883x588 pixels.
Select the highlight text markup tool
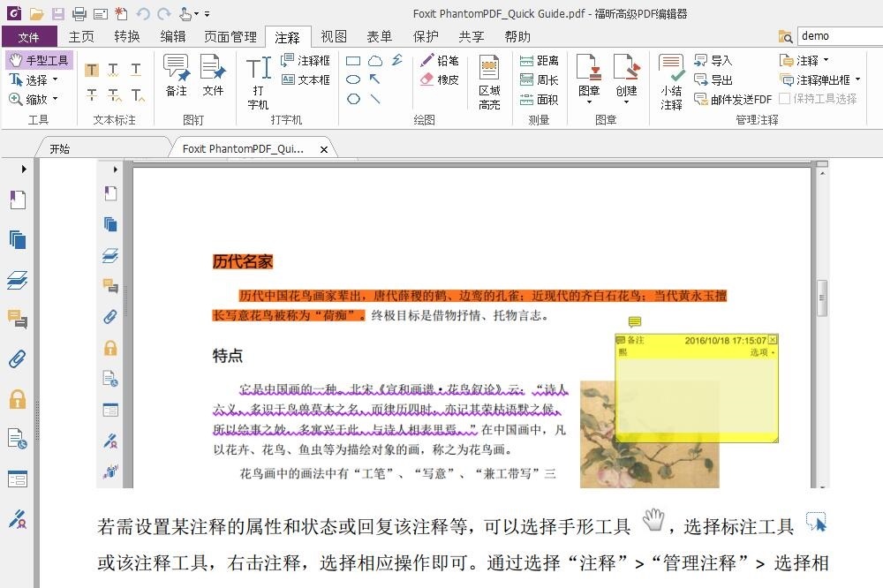pos(92,70)
